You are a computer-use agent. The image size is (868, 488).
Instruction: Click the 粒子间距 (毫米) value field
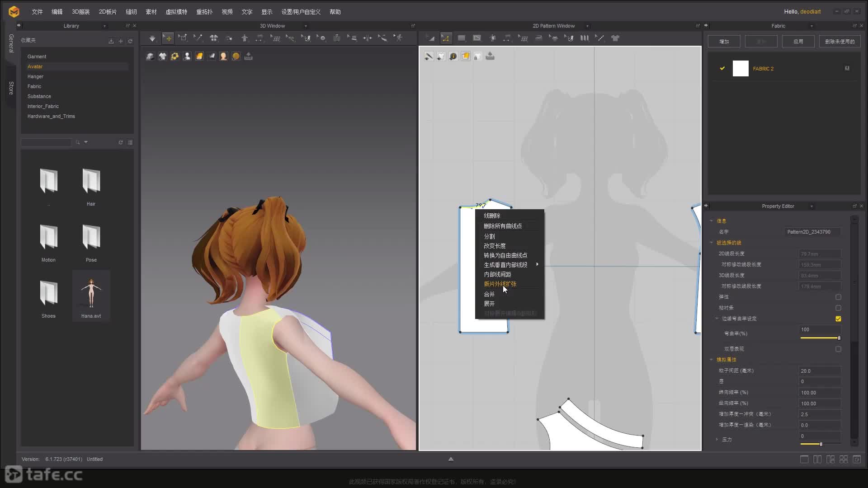click(x=820, y=371)
